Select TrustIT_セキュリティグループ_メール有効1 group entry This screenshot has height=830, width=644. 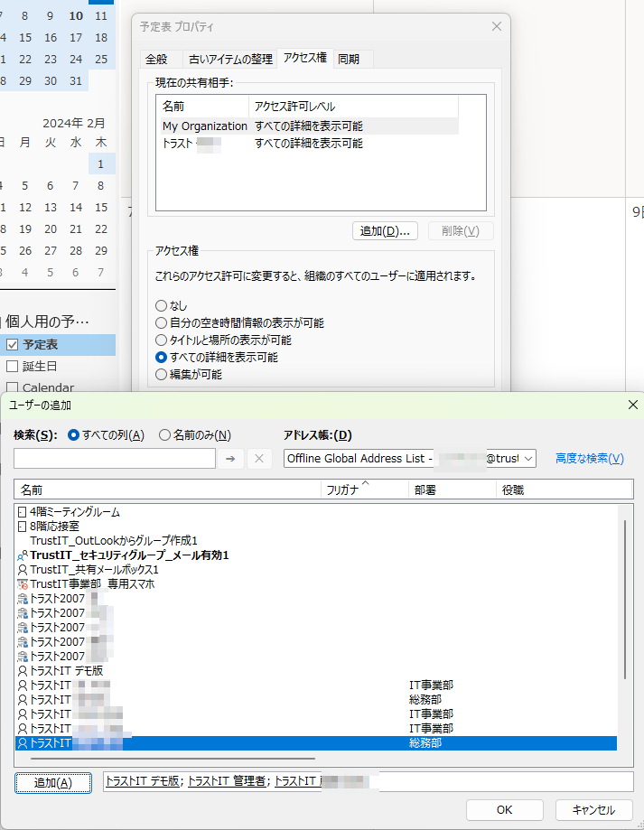click(128, 555)
